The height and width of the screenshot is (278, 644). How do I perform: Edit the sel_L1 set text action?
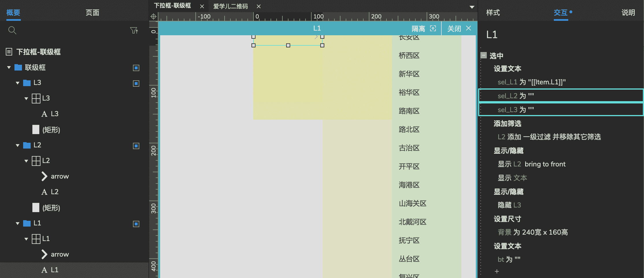[x=532, y=82]
